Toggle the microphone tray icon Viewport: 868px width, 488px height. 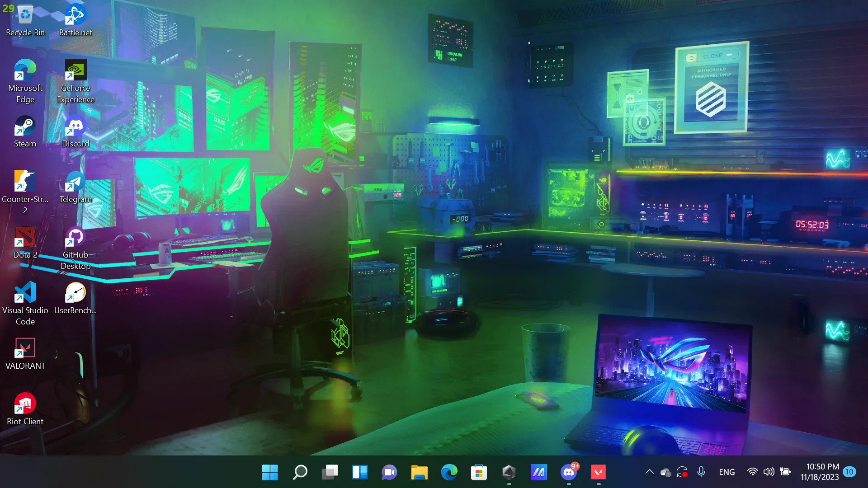[x=701, y=472]
